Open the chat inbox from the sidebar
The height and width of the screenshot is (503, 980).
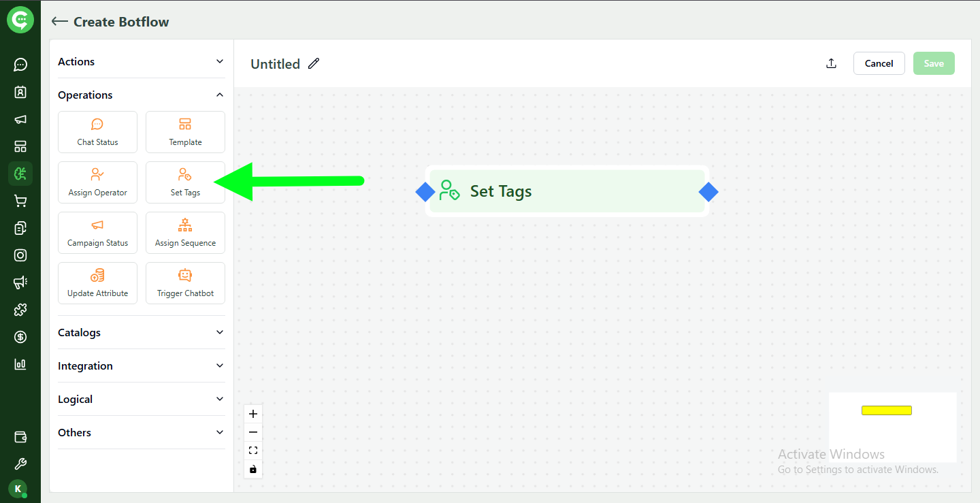coord(20,64)
